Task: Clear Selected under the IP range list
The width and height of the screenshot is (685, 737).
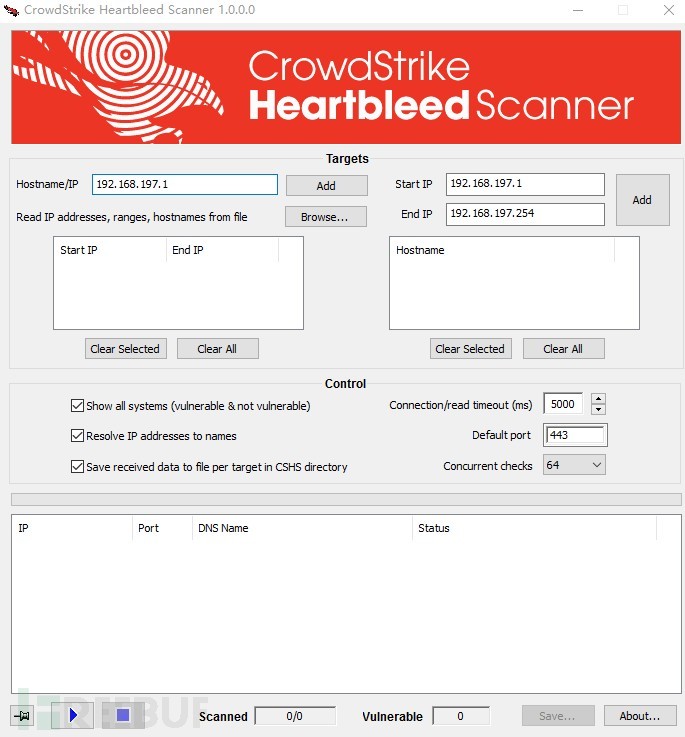Action: (126, 349)
